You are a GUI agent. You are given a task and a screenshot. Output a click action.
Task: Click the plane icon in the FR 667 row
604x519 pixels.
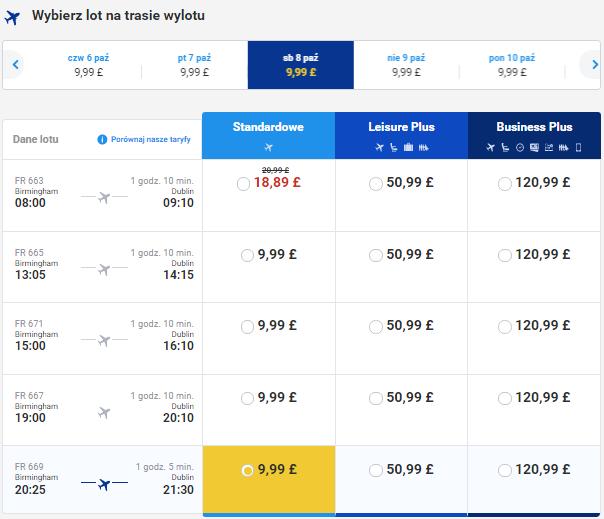click(x=104, y=412)
